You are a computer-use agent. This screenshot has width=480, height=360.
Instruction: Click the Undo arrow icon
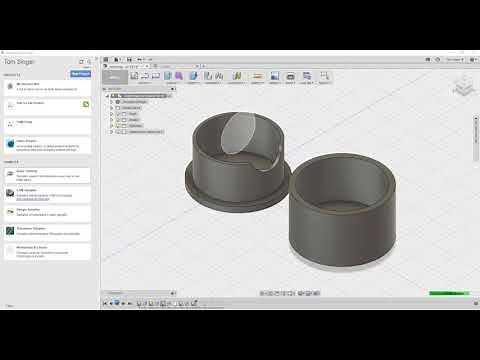point(140,60)
